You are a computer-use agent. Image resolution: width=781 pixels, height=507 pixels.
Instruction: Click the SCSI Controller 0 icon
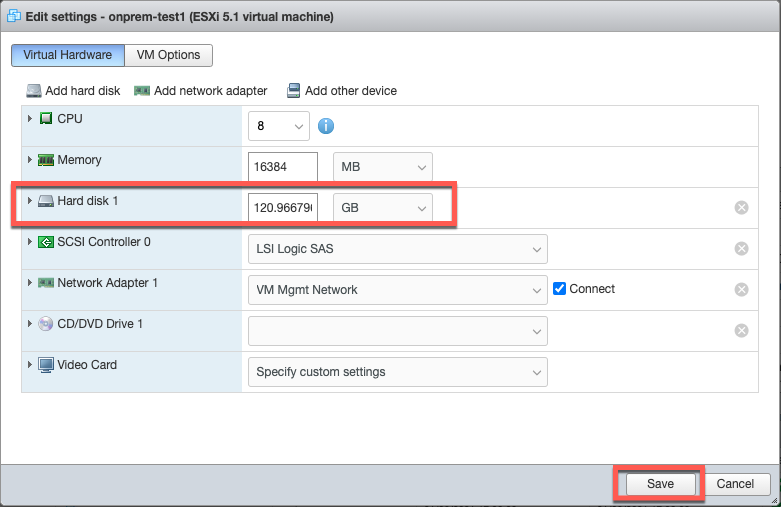pyautogui.click(x=46, y=242)
